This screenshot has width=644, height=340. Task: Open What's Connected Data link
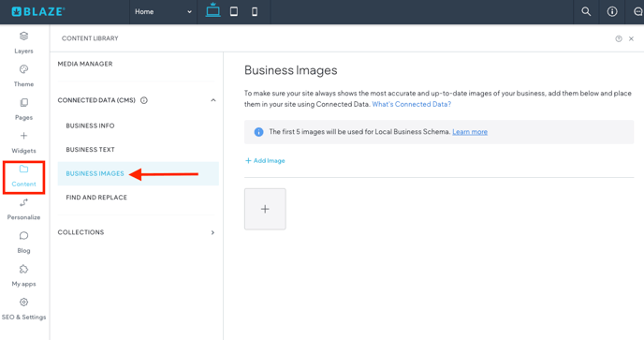click(411, 104)
